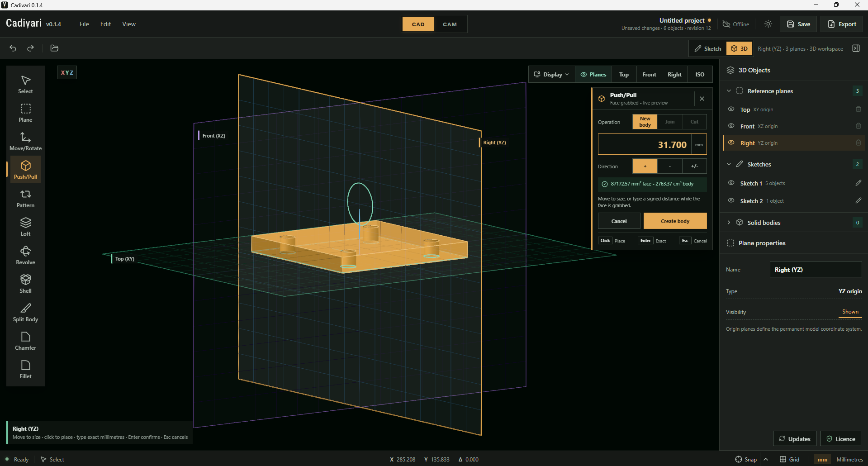
Task: Open the Pattern tool
Action: 26,199
